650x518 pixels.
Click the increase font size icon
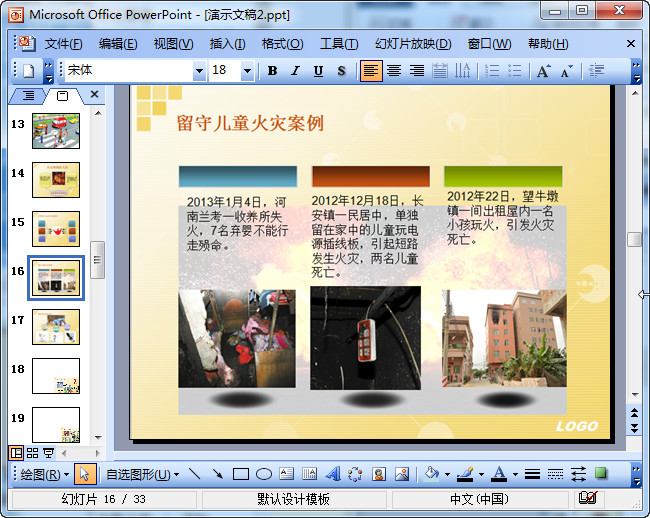point(543,71)
